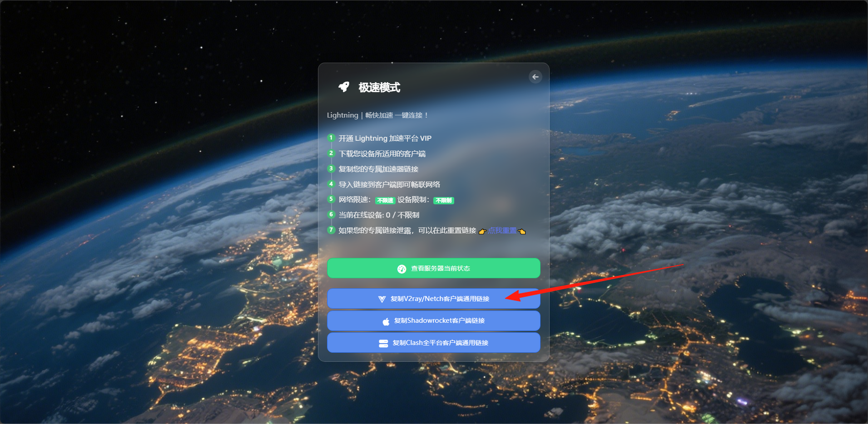868x424 pixels.
Task: Click the green step 1 number badge
Action: point(331,138)
